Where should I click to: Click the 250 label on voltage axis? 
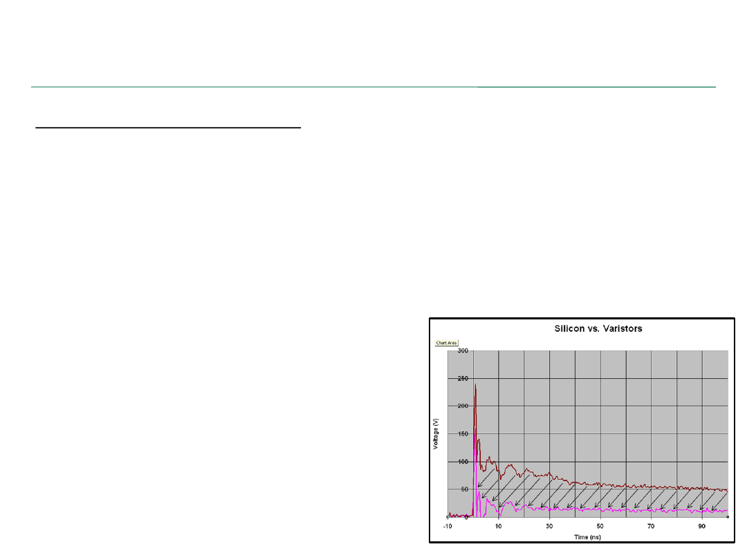click(x=445, y=379)
